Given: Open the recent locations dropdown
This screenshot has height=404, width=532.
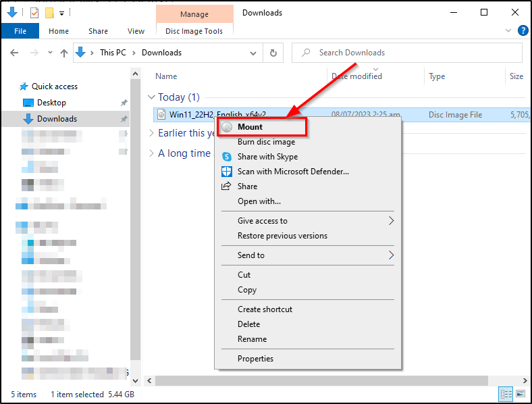Looking at the screenshot, I should coord(50,53).
